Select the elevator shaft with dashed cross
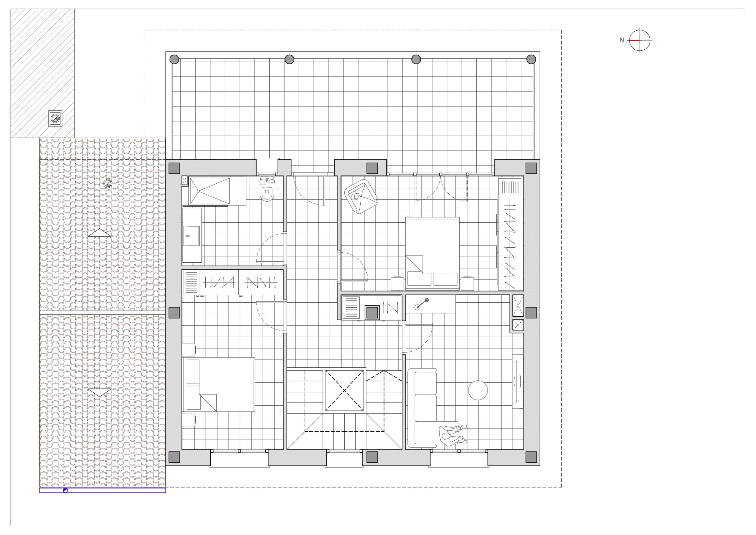756x535 pixels. 344,391
